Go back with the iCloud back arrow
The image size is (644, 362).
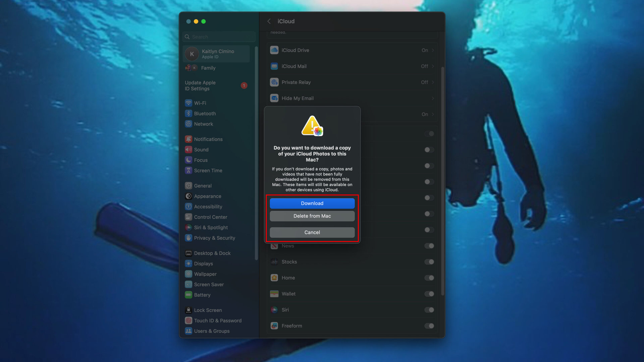coord(269,21)
